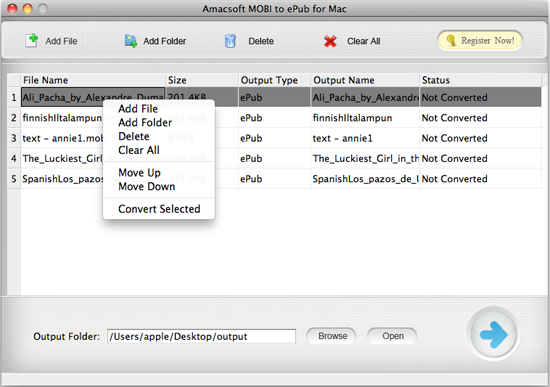Click the Add File toolbar label
Screen dimensions: 550x387
pyautogui.click(x=61, y=41)
